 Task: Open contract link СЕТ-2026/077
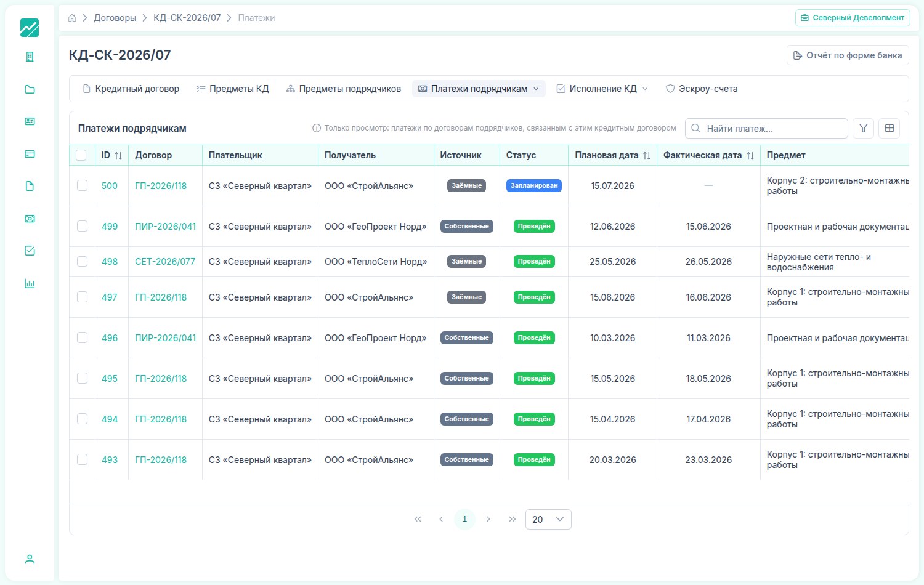point(165,262)
